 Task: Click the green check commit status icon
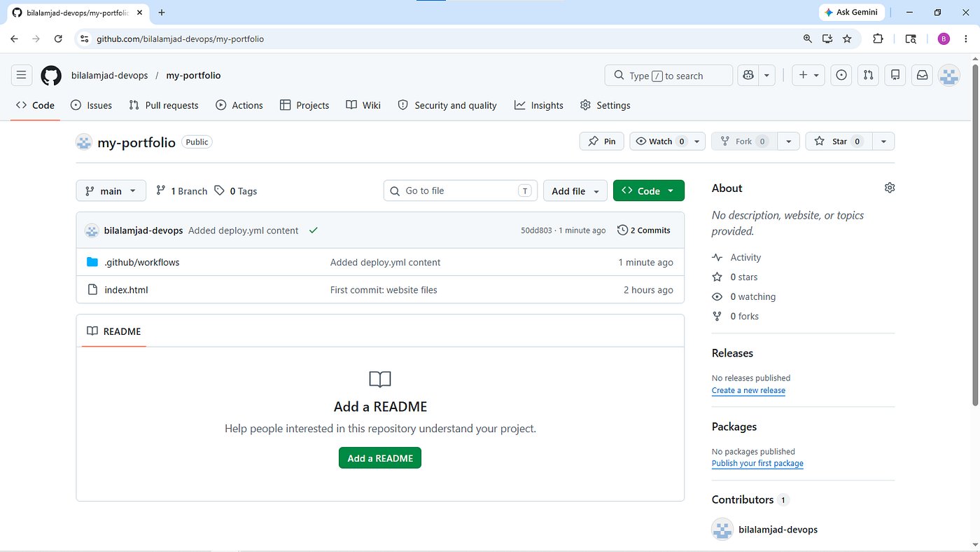(314, 230)
